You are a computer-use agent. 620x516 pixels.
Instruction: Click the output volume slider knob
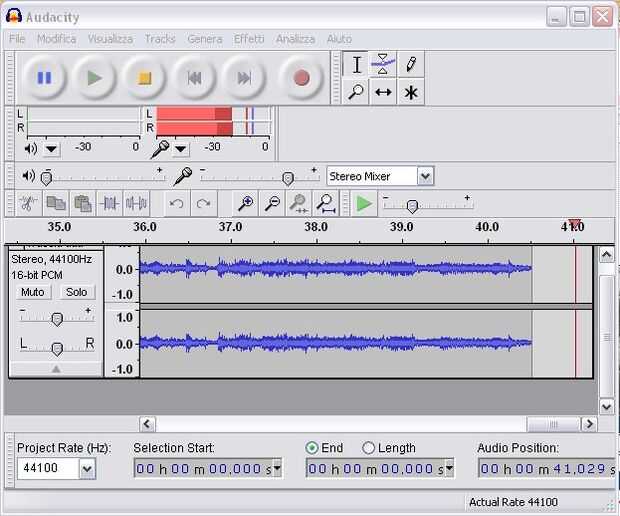(x=47, y=178)
